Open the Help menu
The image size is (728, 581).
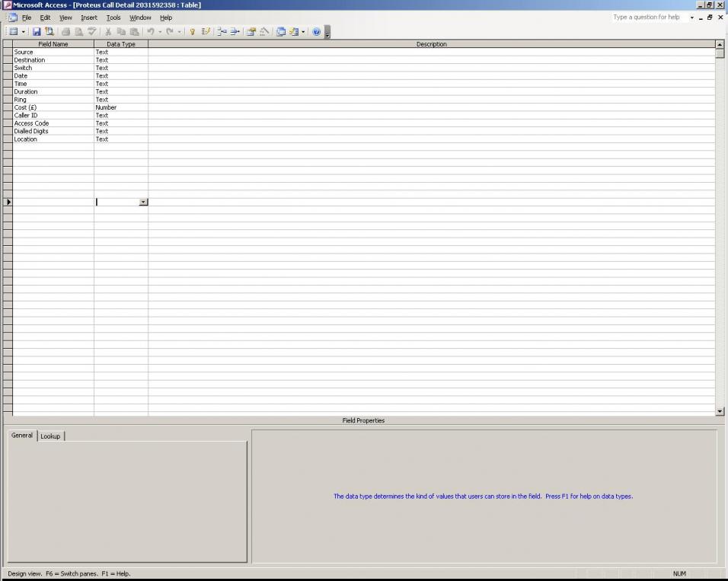point(166,18)
